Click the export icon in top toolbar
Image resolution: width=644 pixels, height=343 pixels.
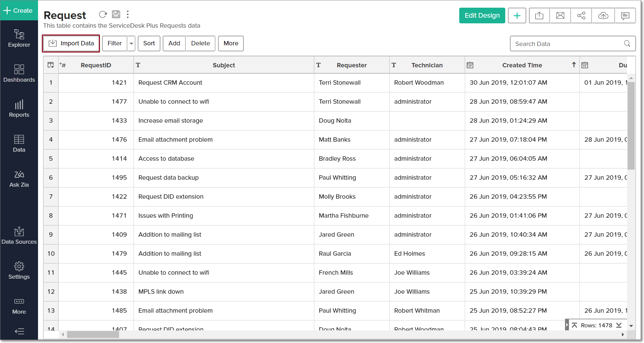tap(539, 16)
